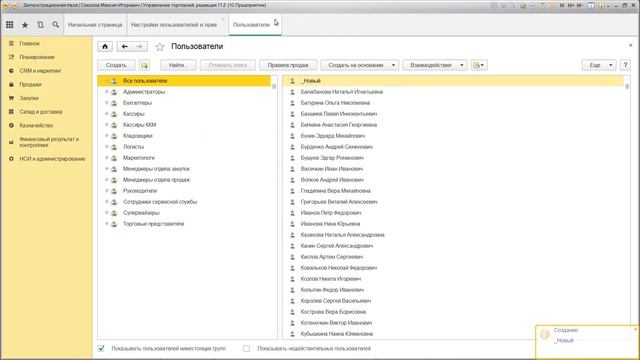Click the Найти... button
This screenshot has height=360, width=640.
178,65
